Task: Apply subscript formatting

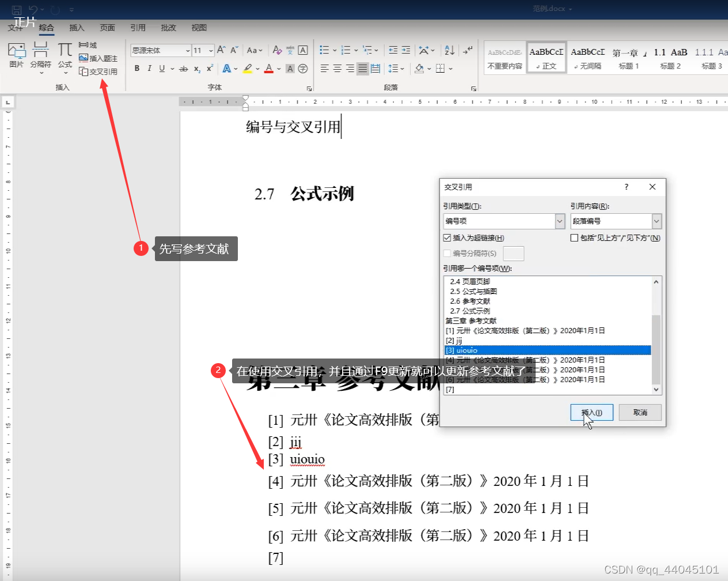Action: [197, 69]
